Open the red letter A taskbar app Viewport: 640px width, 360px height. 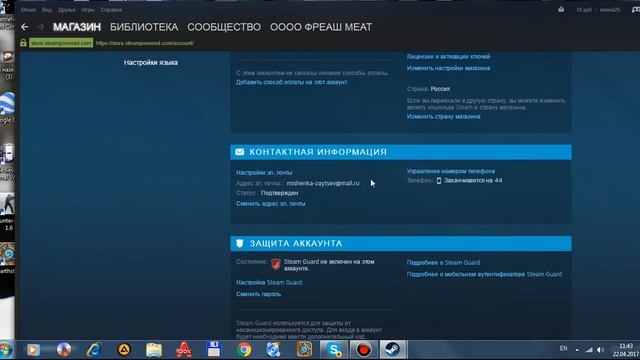184,350
